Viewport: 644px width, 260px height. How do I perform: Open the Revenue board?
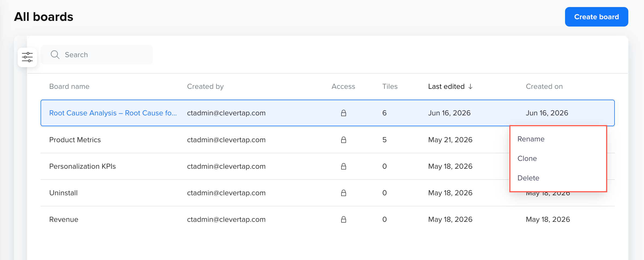pos(64,219)
